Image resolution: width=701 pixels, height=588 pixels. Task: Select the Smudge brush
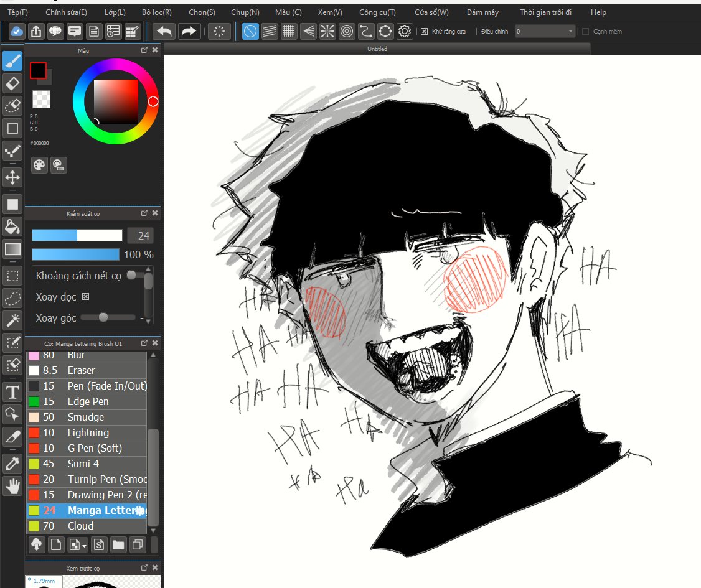coord(87,417)
